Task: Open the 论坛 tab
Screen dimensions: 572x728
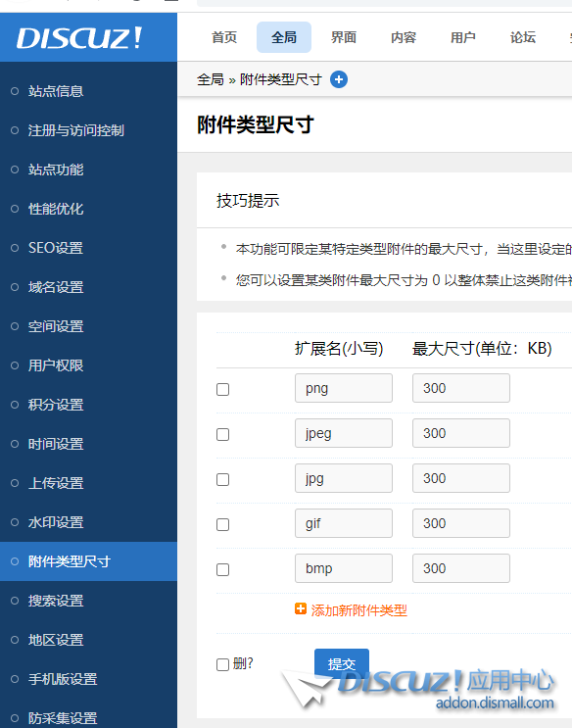Action: [523, 37]
